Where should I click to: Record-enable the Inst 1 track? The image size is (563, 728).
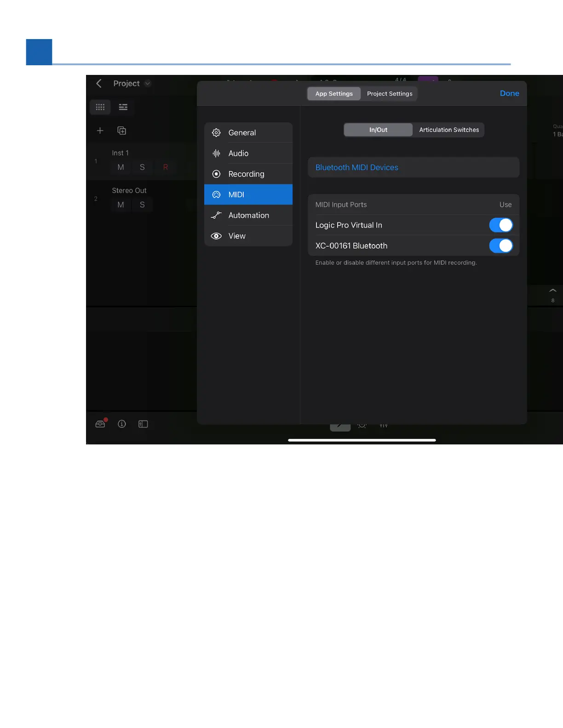point(165,167)
